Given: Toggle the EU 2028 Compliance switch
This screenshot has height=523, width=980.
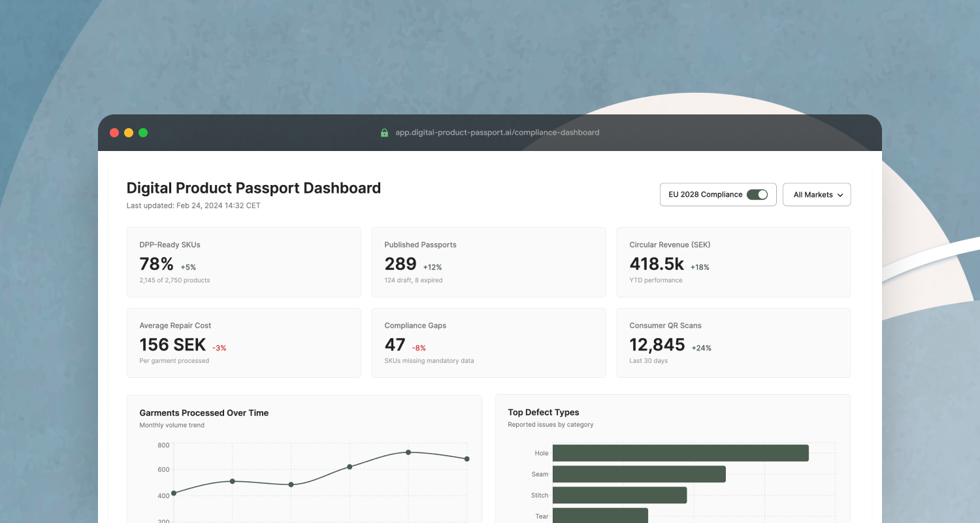Looking at the screenshot, I should point(757,194).
